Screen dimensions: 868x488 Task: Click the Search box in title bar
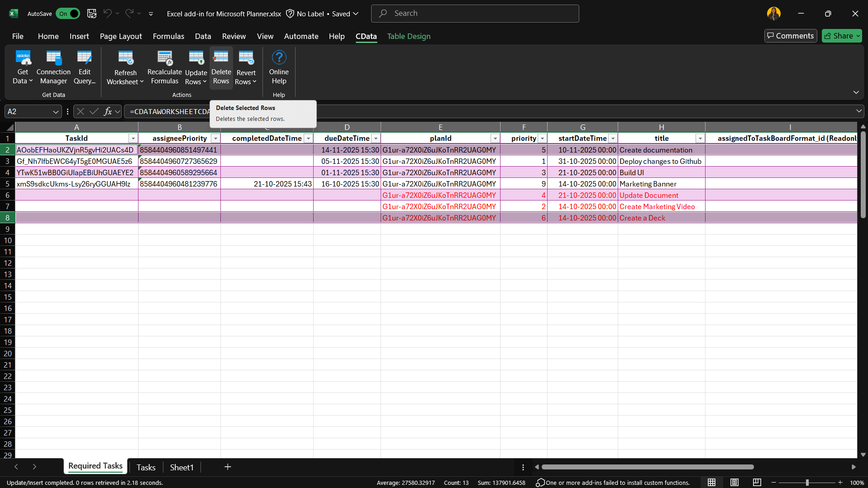(x=475, y=14)
